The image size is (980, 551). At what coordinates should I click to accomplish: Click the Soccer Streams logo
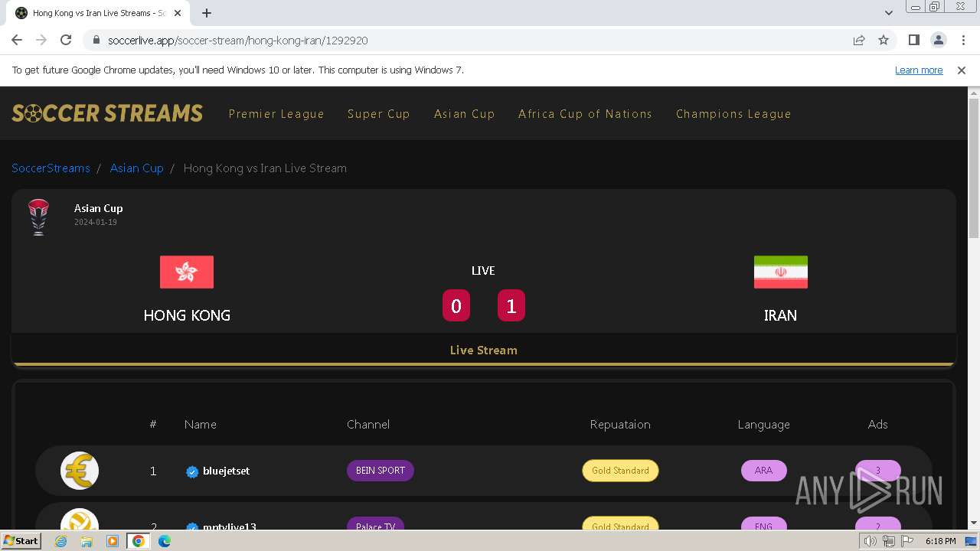click(107, 113)
